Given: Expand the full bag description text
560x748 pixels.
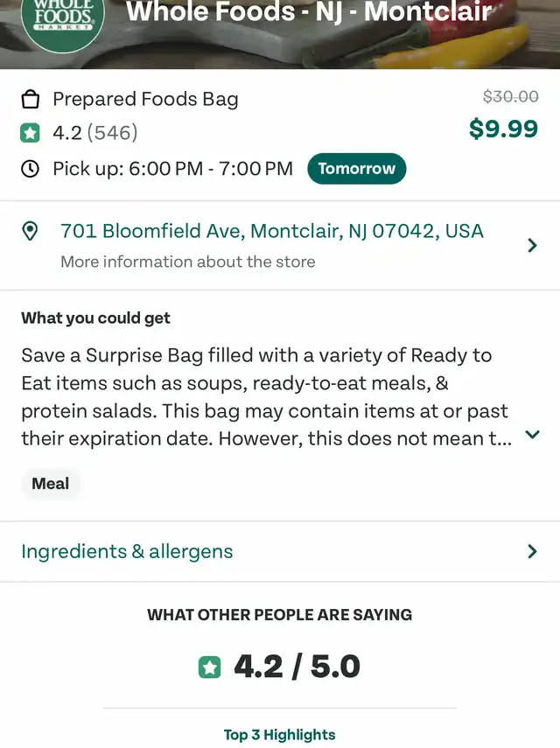Looking at the screenshot, I should pos(532,435).
